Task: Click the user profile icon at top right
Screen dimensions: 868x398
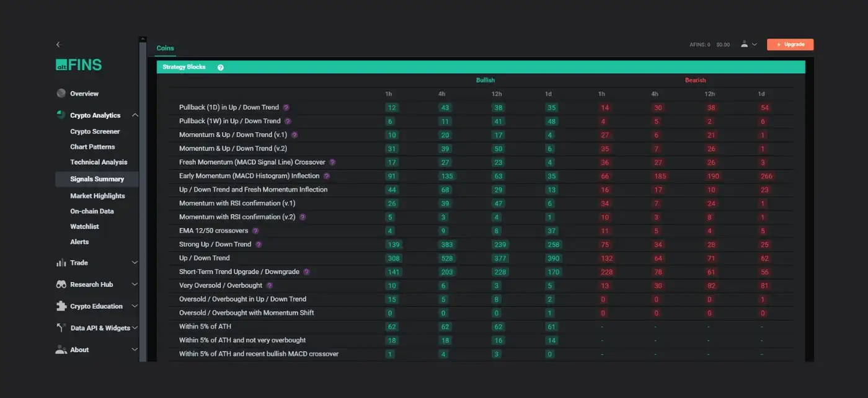Action: [x=744, y=45]
